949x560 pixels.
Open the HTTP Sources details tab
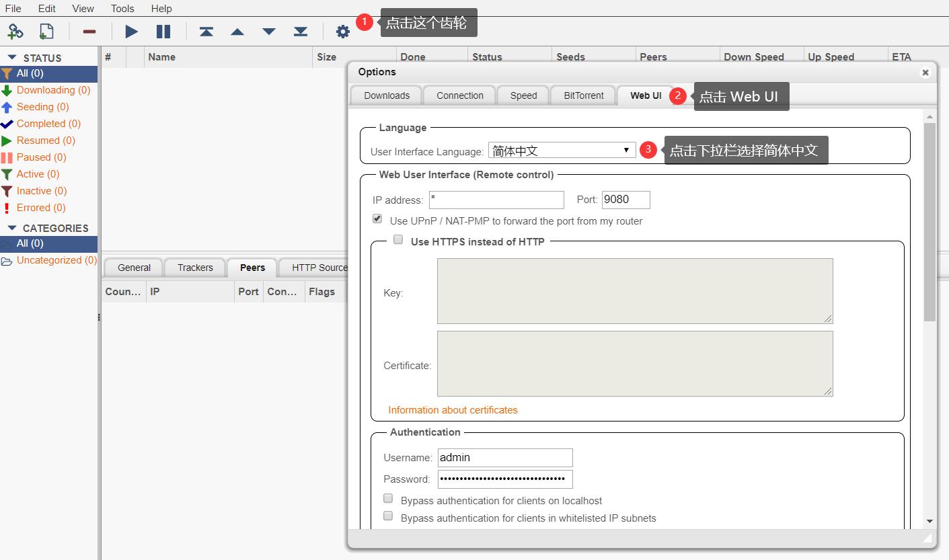coord(315,268)
